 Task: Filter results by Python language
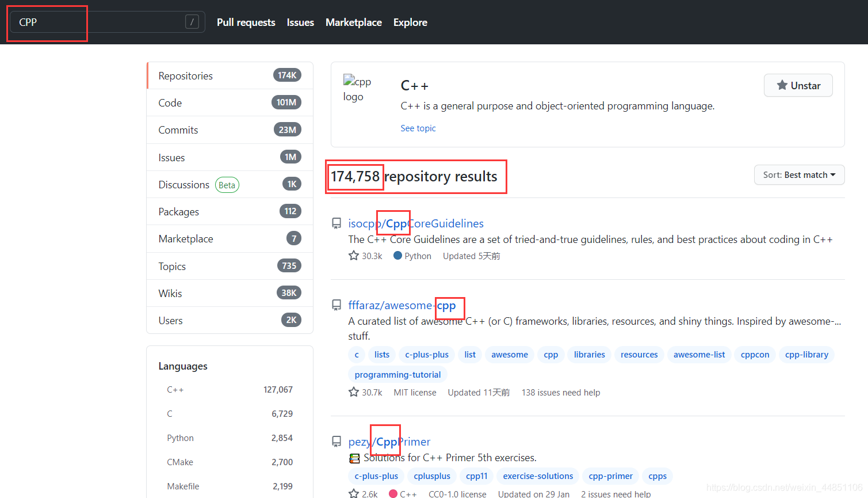pos(230,438)
